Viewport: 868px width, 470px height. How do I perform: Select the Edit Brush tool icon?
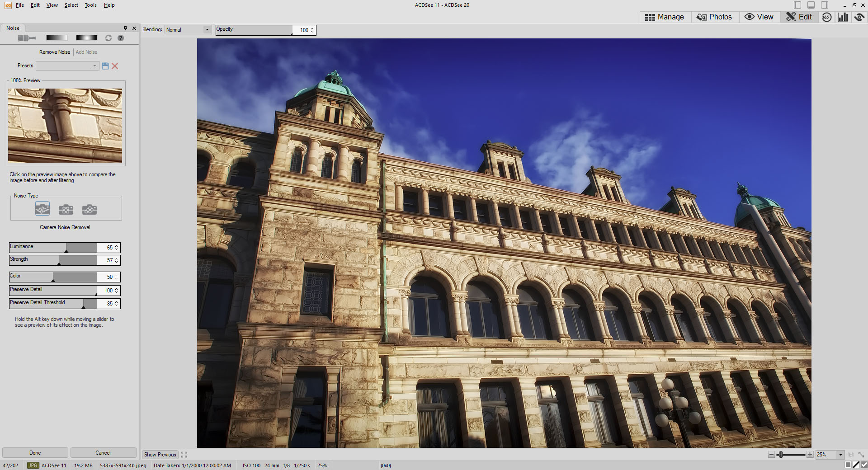pos(27,38)
